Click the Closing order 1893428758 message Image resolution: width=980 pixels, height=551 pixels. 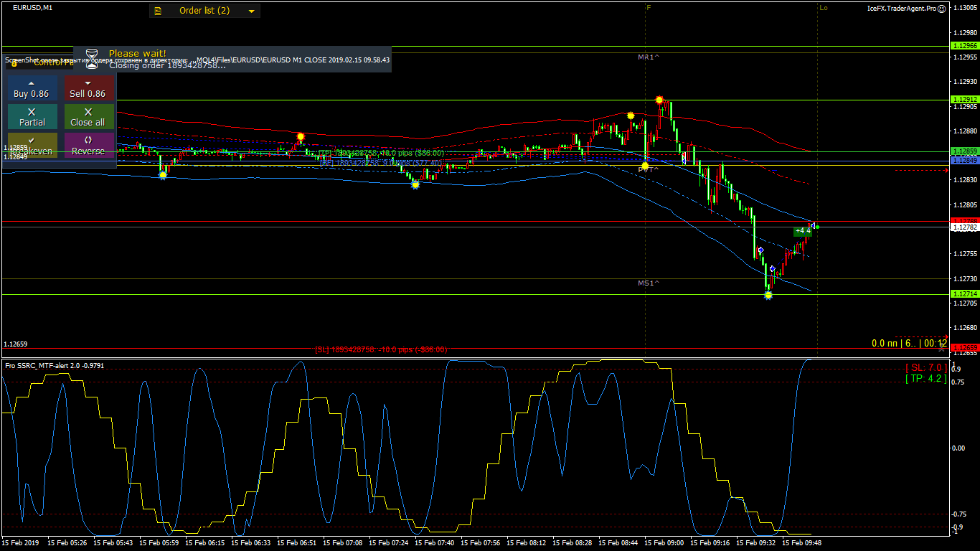167,65
